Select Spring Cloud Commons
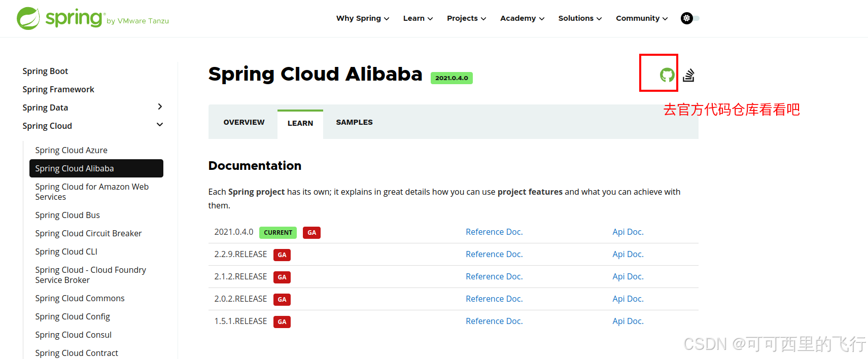 [80, 298]
